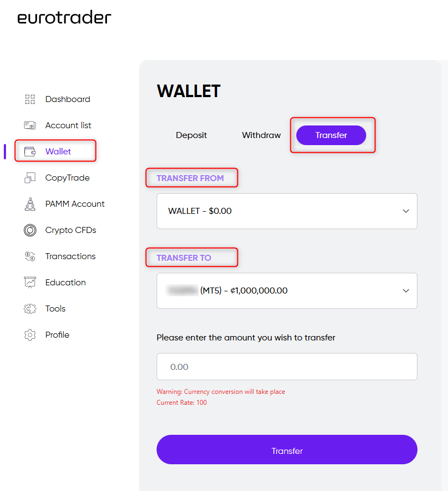Click the eurotrader logo
The image size is (448, 491).
click(64, 18)
